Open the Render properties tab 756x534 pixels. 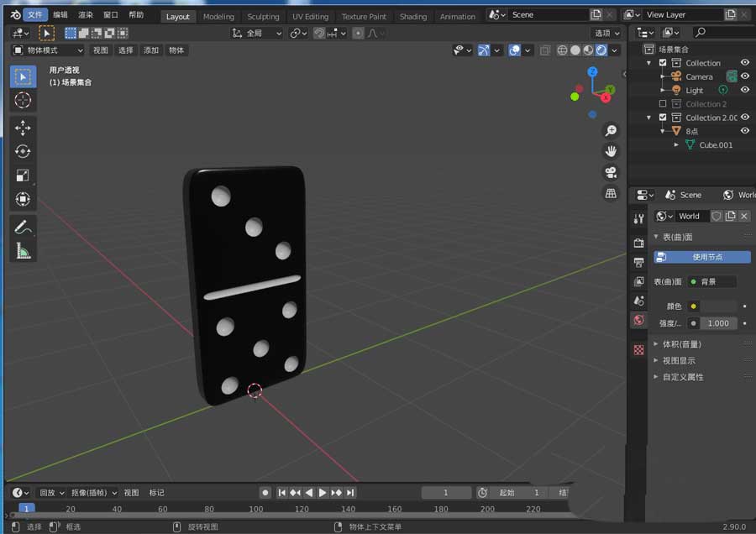[639, 243]
